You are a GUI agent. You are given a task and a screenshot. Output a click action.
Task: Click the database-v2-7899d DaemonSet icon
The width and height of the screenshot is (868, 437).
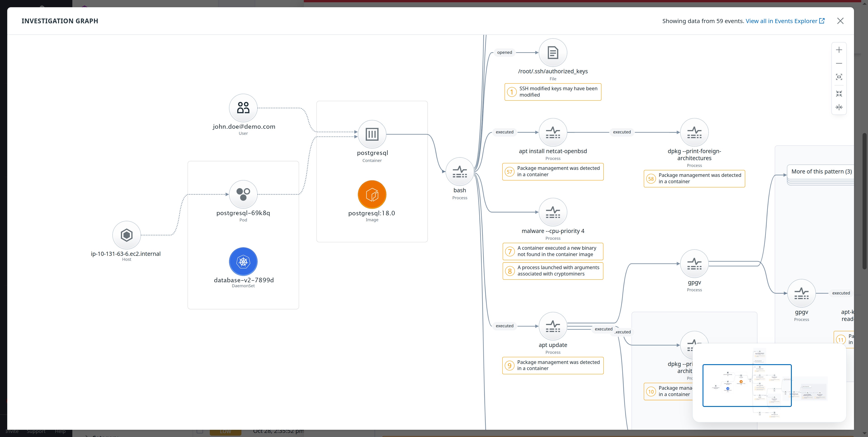point(243,261)
